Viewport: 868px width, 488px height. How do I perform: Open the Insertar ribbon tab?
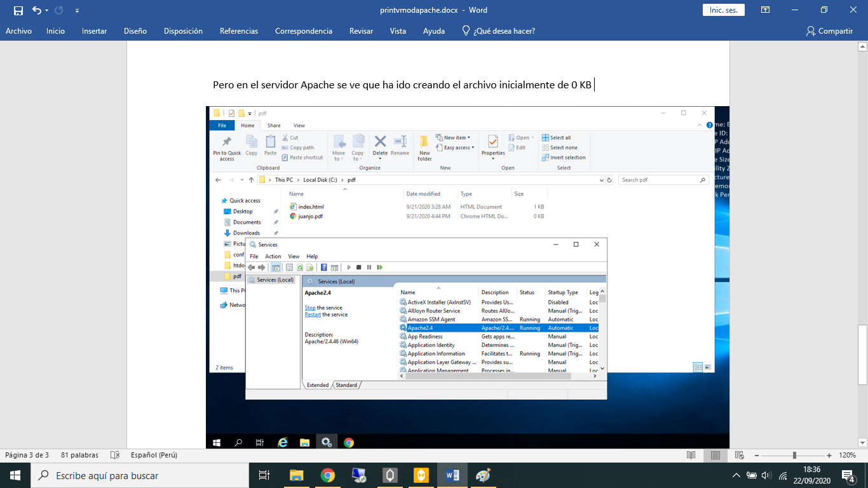pyautogui.click(x=94, y=30)
